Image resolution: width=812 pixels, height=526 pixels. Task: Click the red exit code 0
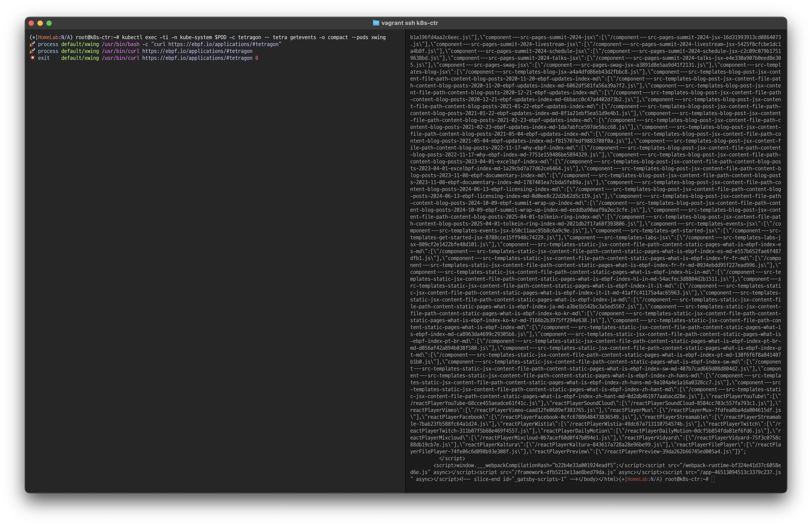pyautogui.click(x=256, y=58)
